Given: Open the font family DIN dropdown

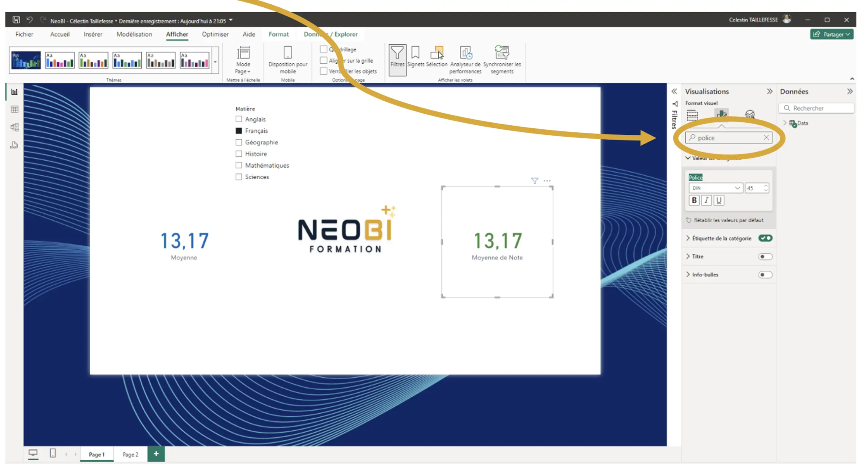Looking at the screenshot, I should tap(716, 188).
